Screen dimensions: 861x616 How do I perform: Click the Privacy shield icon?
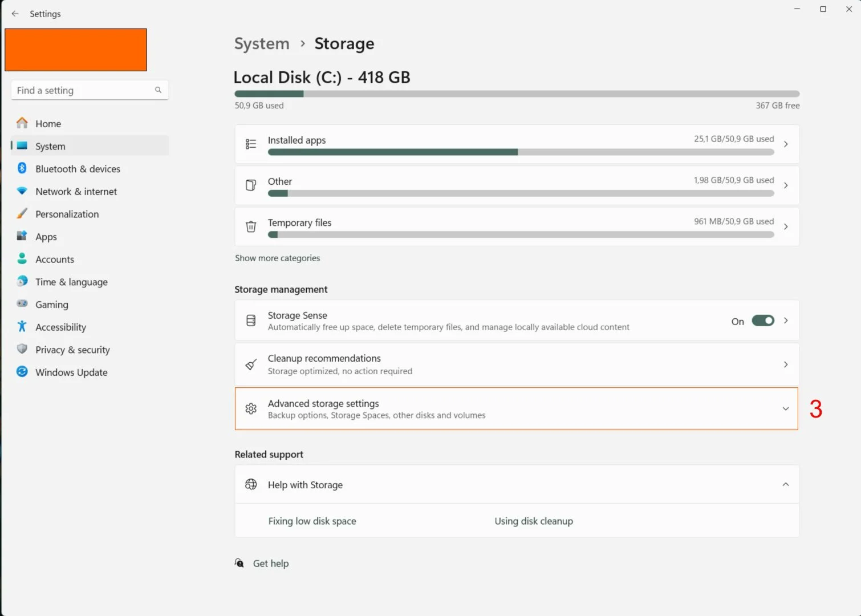click(x=22, y=348)
